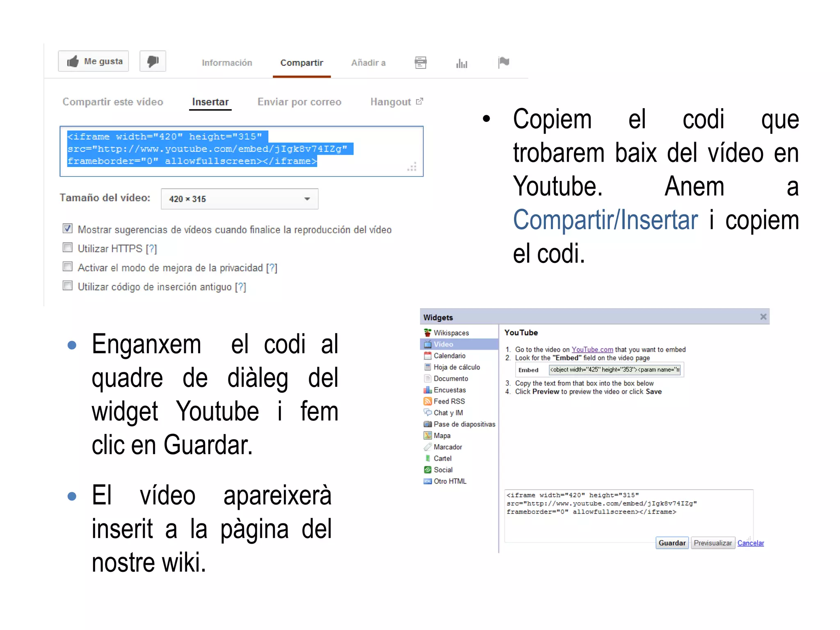This screenshot has width=840, height=630.
Task: Open the YouTube.com link in instructions
Action: coord(592,349)
